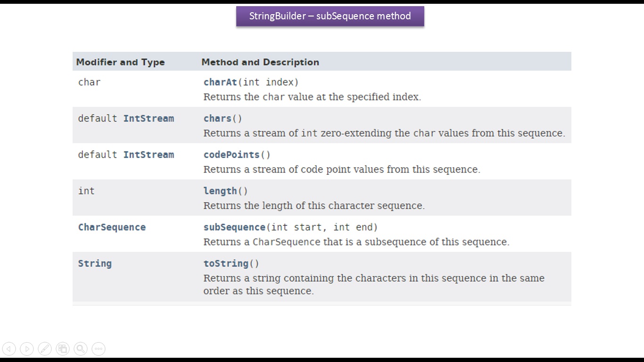Click the Modifier and Type header
The width and height of the screenshot is (644, 362).
[x=120, y=62]
